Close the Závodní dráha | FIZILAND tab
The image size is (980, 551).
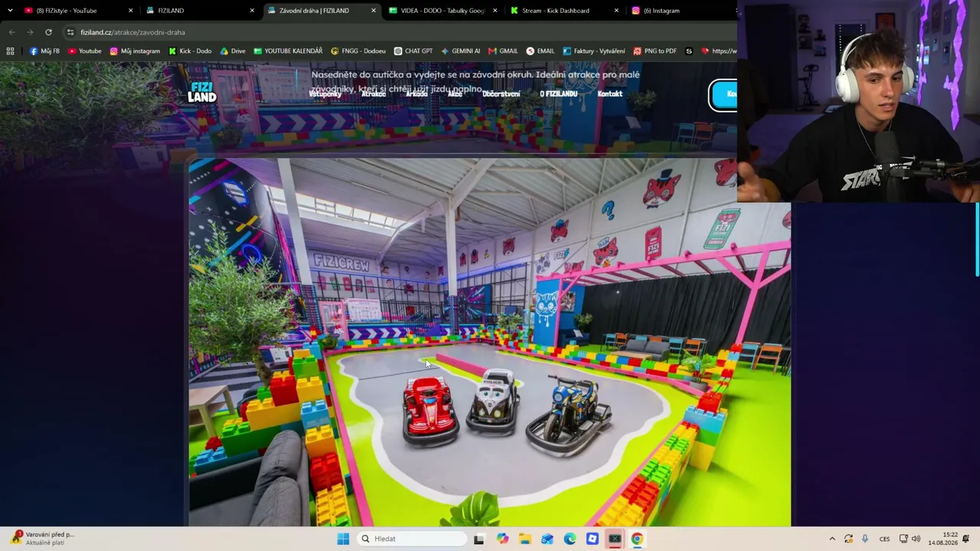(x=374, y=11)
